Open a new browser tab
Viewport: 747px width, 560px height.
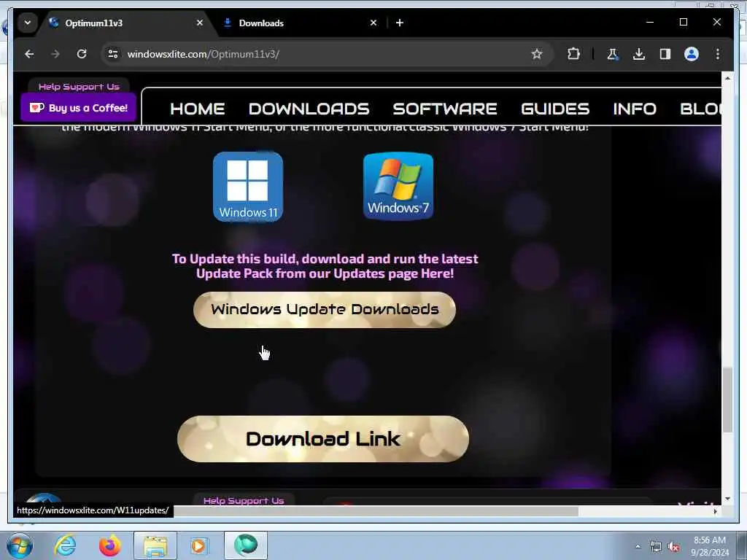400,23
